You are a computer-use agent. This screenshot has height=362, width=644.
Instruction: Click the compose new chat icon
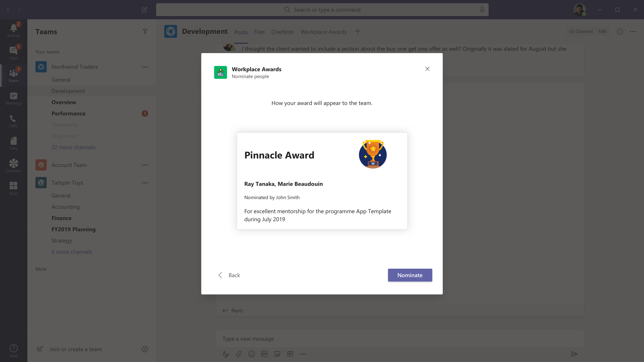click(144, 10)
